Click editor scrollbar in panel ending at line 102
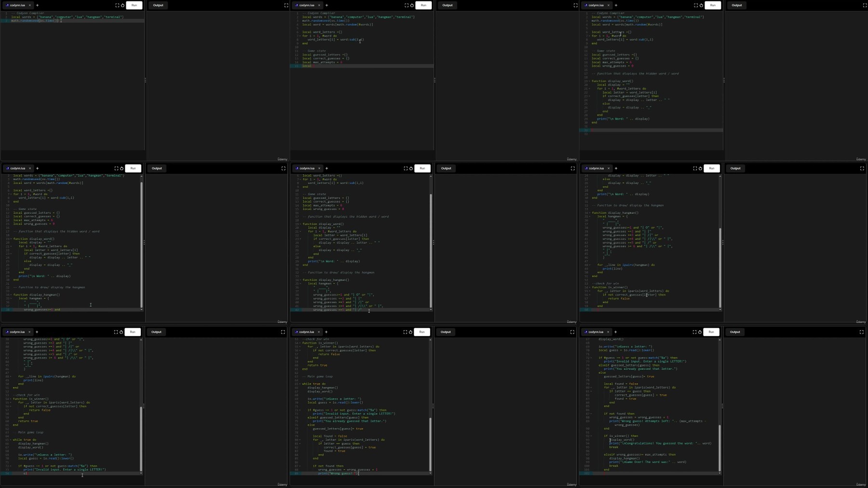 point(719,447)
